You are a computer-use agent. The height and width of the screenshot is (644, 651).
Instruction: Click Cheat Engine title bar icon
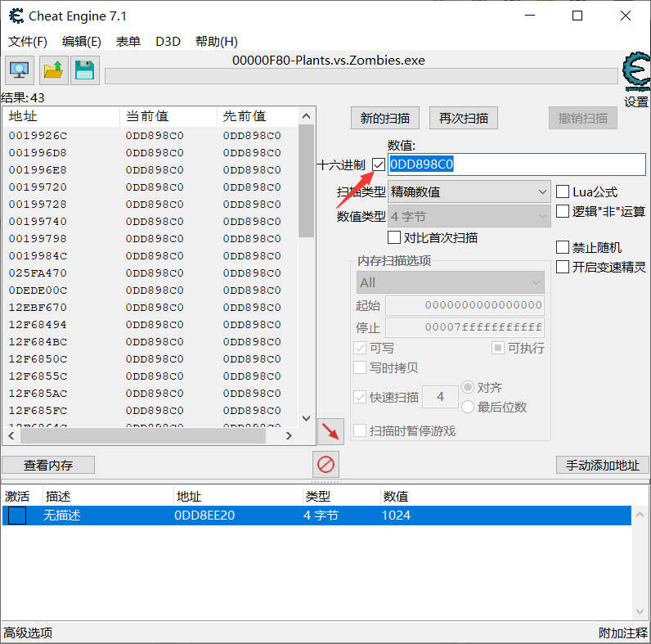[x=16, y=16]
